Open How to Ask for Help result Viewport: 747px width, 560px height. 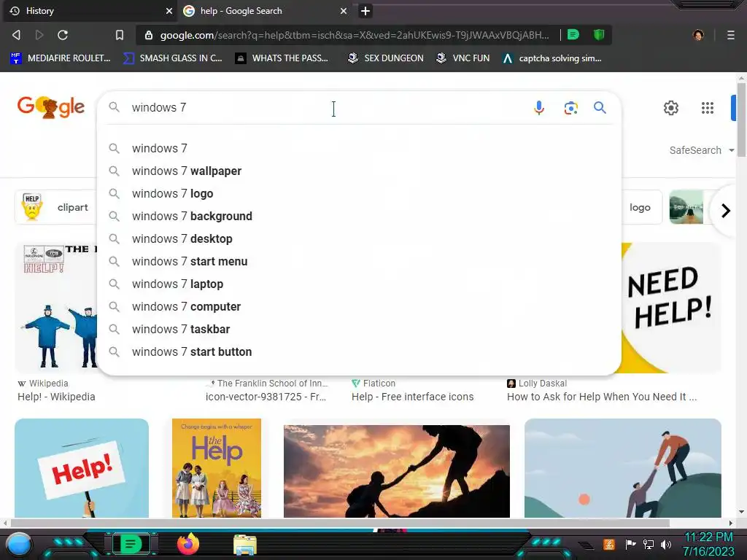coord(602,397)
